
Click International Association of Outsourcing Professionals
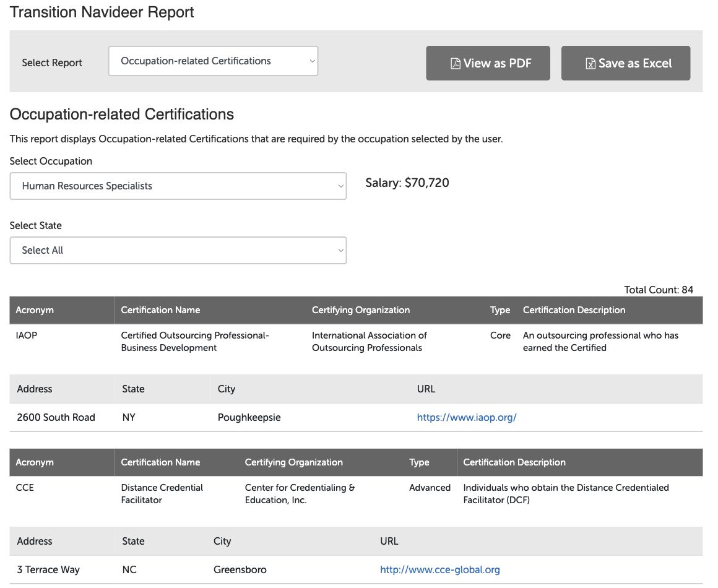coord(370,342)
